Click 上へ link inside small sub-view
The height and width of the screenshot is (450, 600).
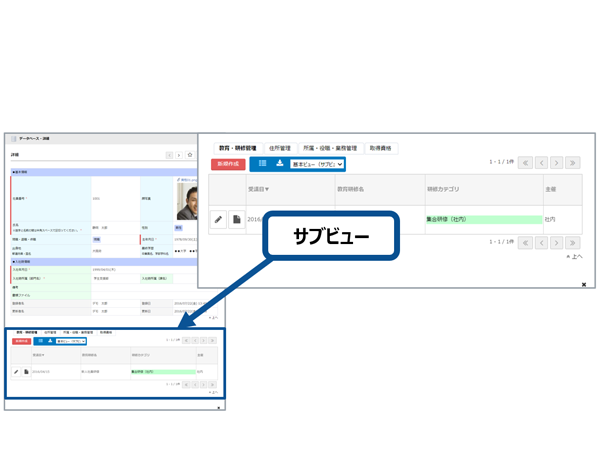point(214,393)
